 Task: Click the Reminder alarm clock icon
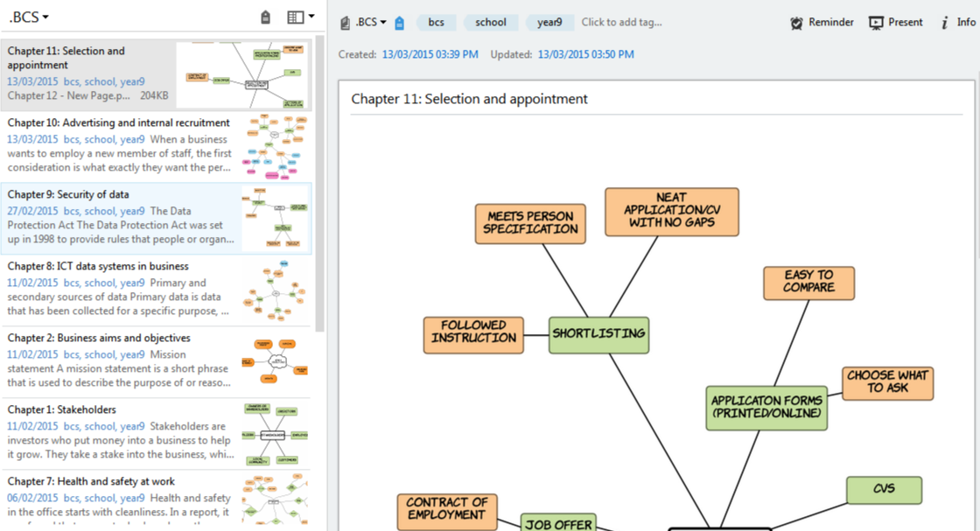[796, 23]
